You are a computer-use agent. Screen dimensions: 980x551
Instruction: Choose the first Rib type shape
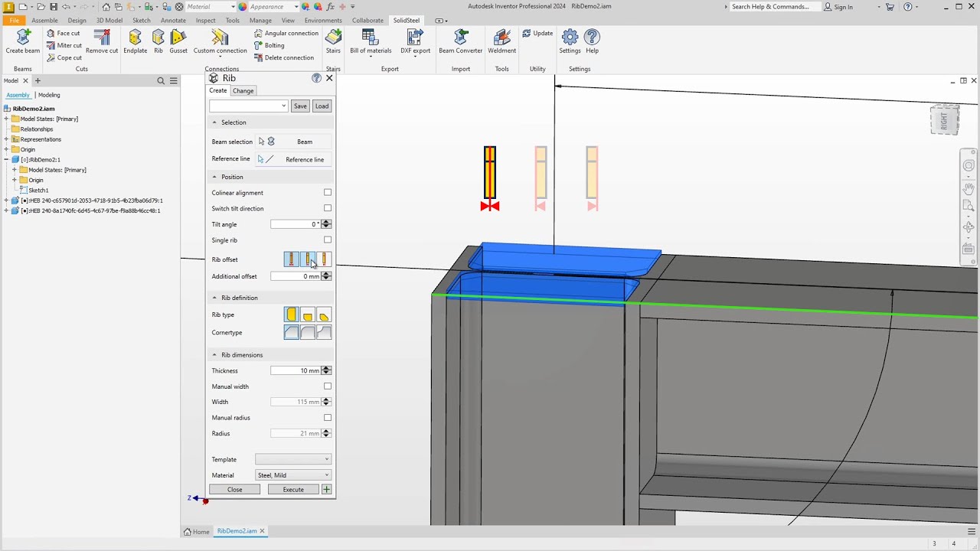pos(291,315)
